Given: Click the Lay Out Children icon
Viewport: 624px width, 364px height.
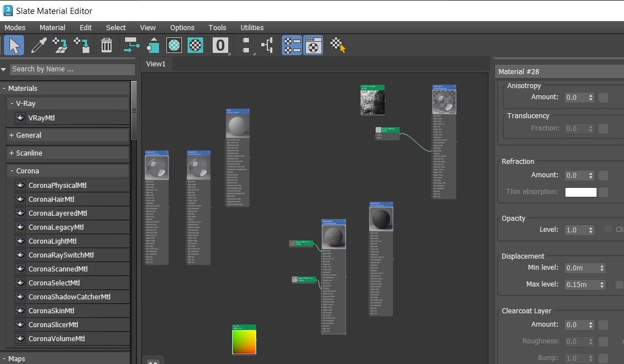Looking at the screenshot, I should point(267,45).
